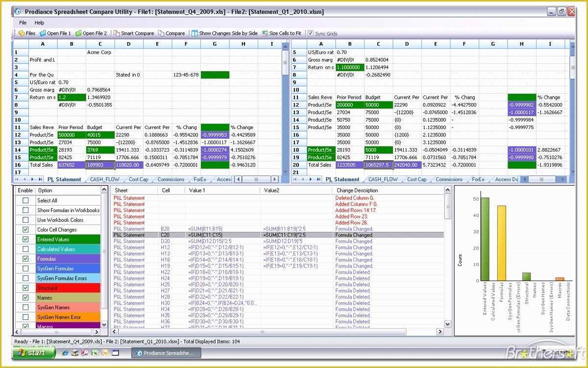
Task: Switch to PL Statement tab in right grid
Action: (x=343, y=180)
